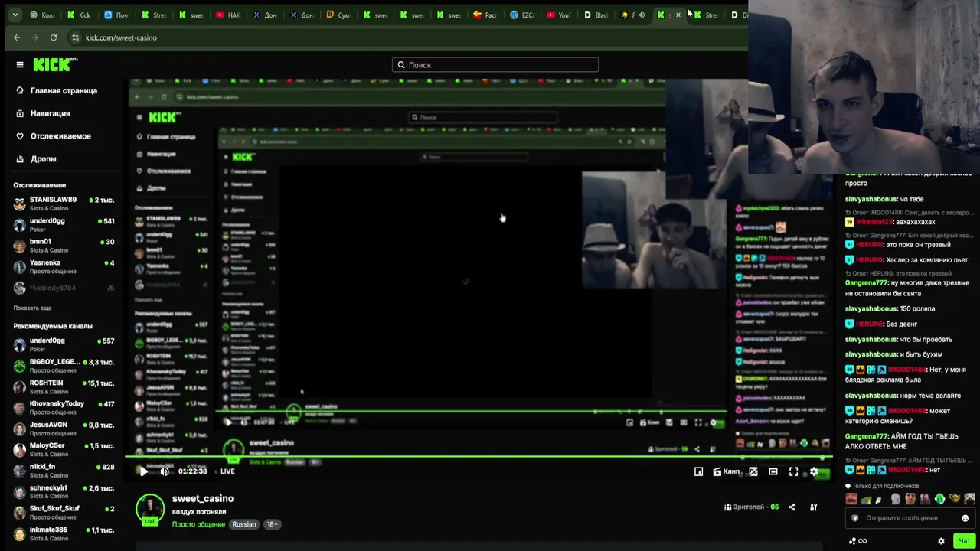The width and height of the screenshot is (980, 551).
Task: Open recommended channel ROSHTEIN
Action: (x=64, y=386)
